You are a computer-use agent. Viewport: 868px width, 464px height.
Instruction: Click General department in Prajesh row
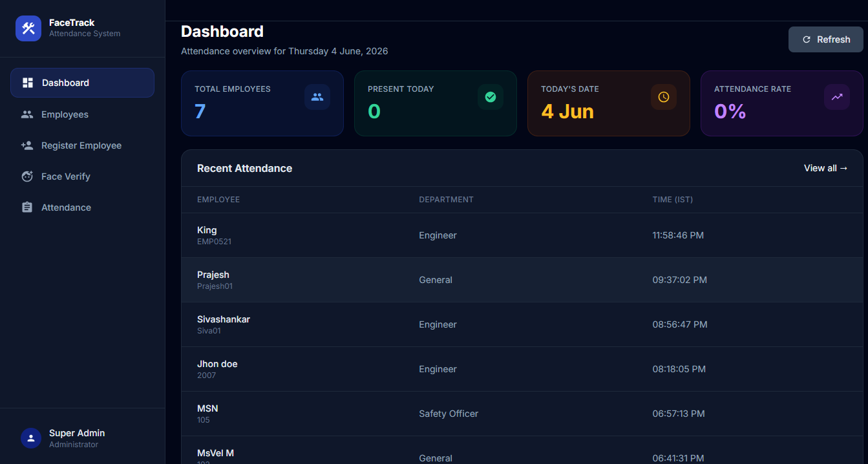point(436,280)
